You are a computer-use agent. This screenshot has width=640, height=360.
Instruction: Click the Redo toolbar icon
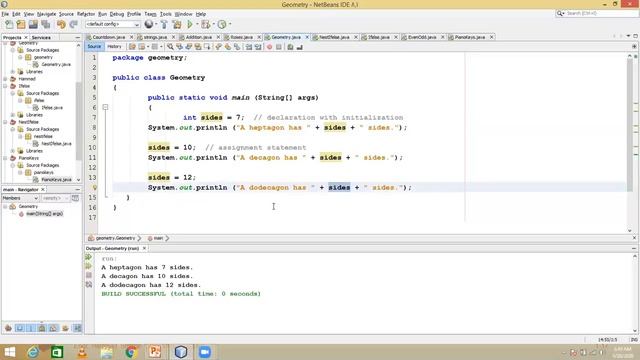point(73,24)
